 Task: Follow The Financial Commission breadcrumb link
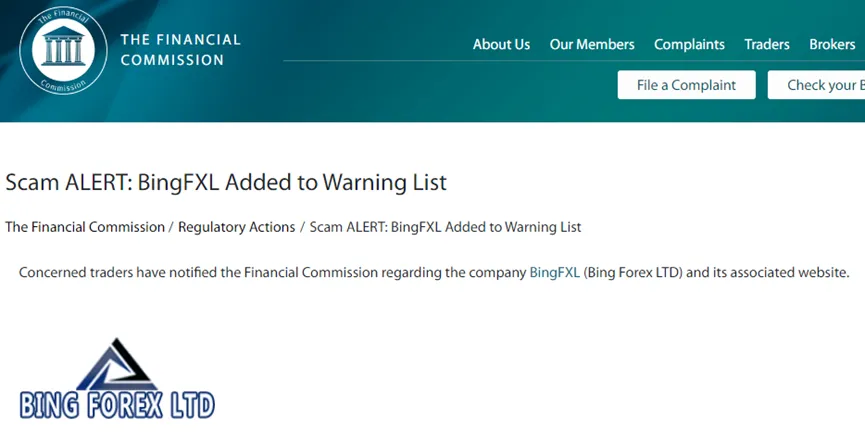point(85,227)
